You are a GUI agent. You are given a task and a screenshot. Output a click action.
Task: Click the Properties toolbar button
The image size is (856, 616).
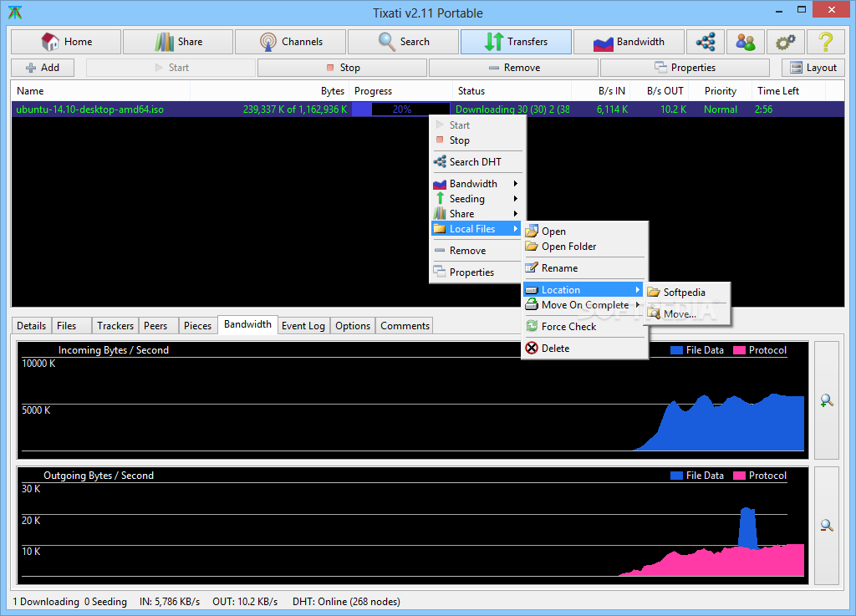tap(685, 68)
